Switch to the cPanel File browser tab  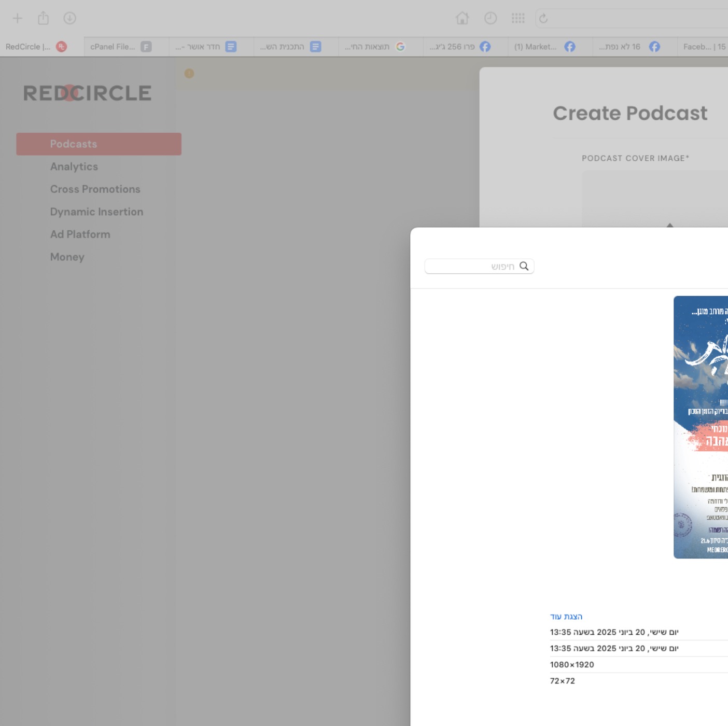tap(121, 47)
